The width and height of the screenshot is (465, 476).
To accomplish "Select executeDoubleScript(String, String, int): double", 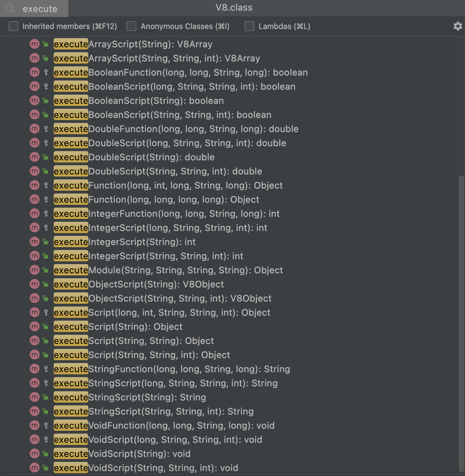I will tap(158, 171).
